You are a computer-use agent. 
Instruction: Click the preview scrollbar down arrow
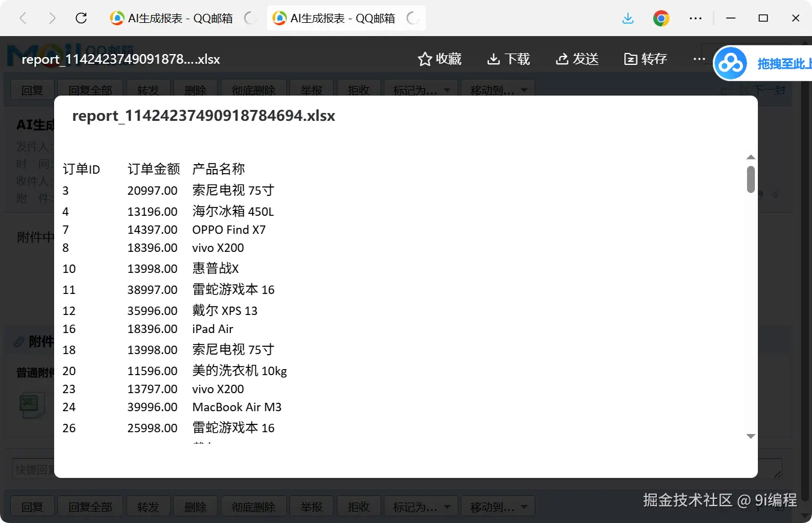coord(751,436)
